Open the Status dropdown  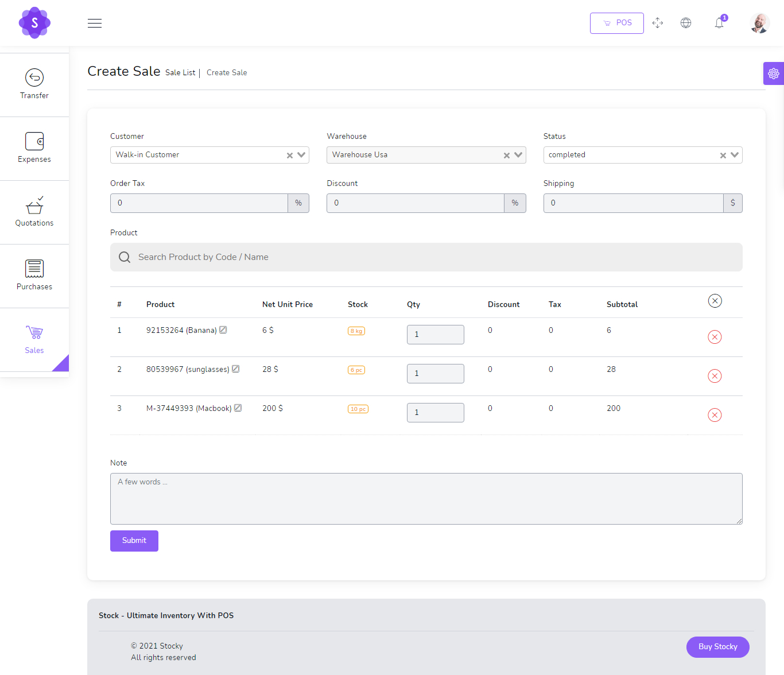[735, 155]
